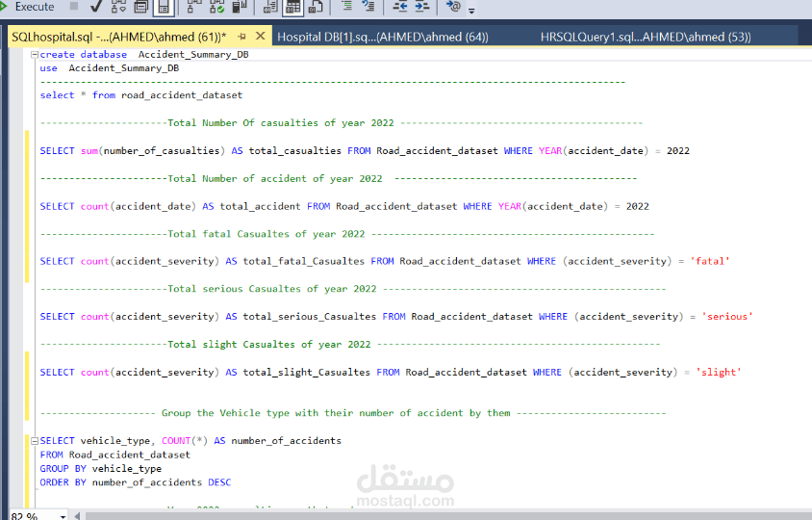Screen dimensions: 812x520
Task: Select the Results to Text option
Action: pyautogui.click(x=270, y=7)
